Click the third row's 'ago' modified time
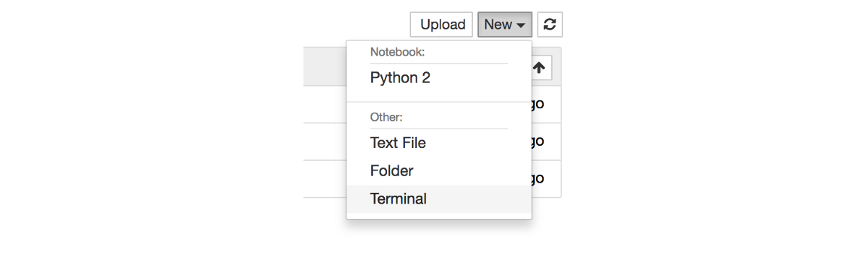 tap(537, 178)
